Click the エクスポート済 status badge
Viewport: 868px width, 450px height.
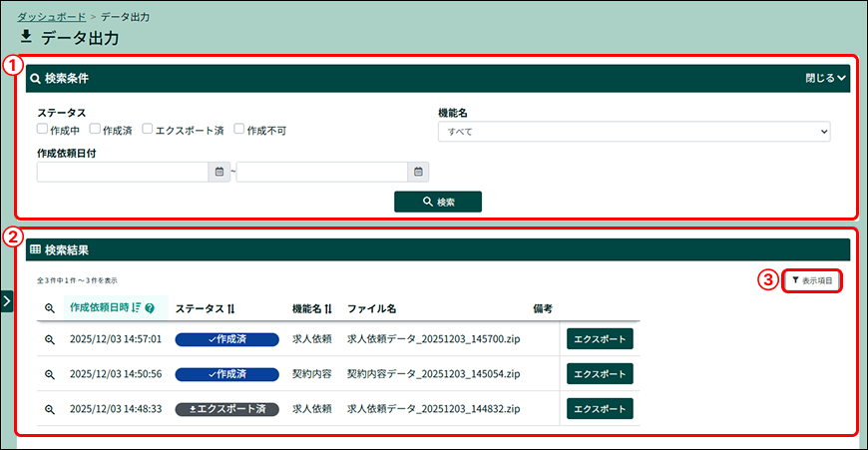[x=226, y=409]
